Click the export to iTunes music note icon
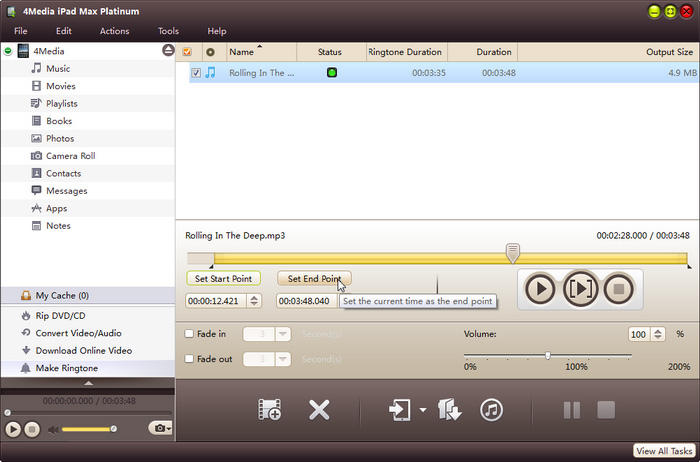700x462 pixels. point(491,409)
